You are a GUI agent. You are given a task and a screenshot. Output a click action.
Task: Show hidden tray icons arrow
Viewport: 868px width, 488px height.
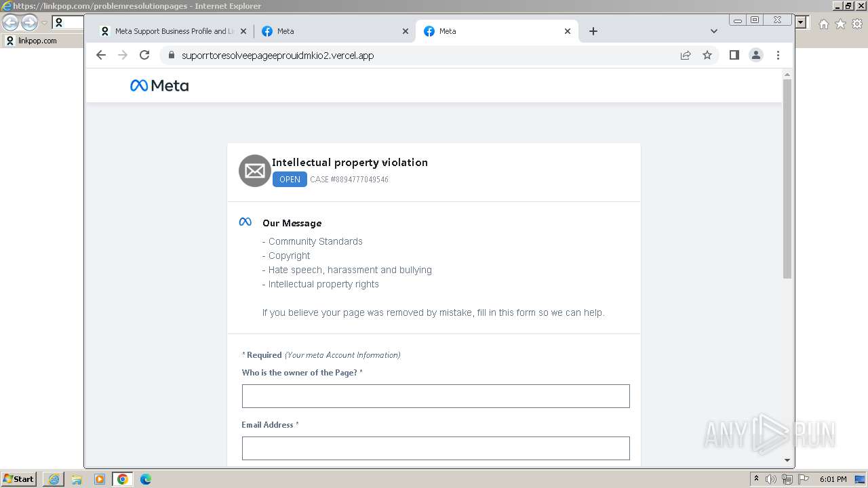click(x=757, y=479)
